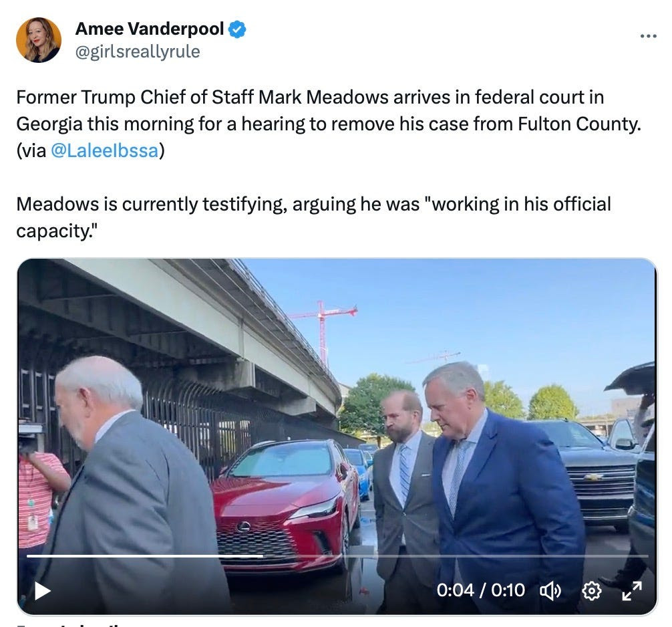Screen dimensions: 672x627
Task: Seek within the played part of the progress bar
Action: pos(145,555)
